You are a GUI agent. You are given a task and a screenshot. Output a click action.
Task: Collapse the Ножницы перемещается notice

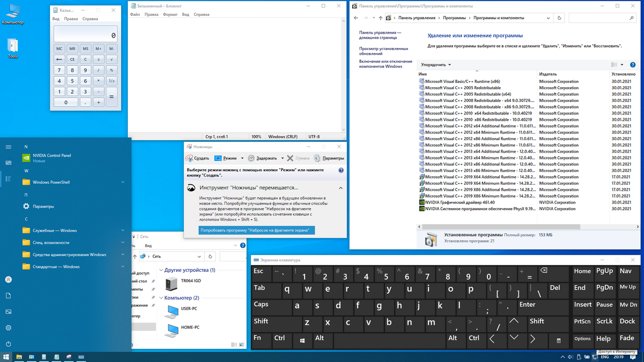point(341,188)
